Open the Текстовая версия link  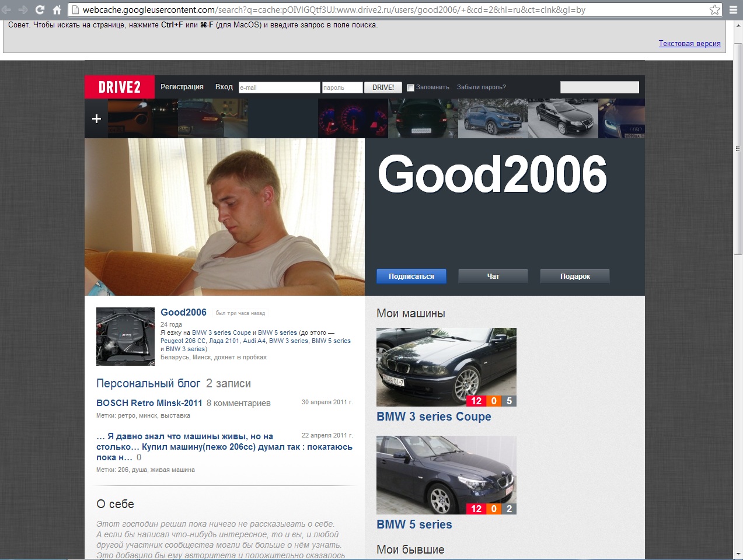click(x=689, y=44)
